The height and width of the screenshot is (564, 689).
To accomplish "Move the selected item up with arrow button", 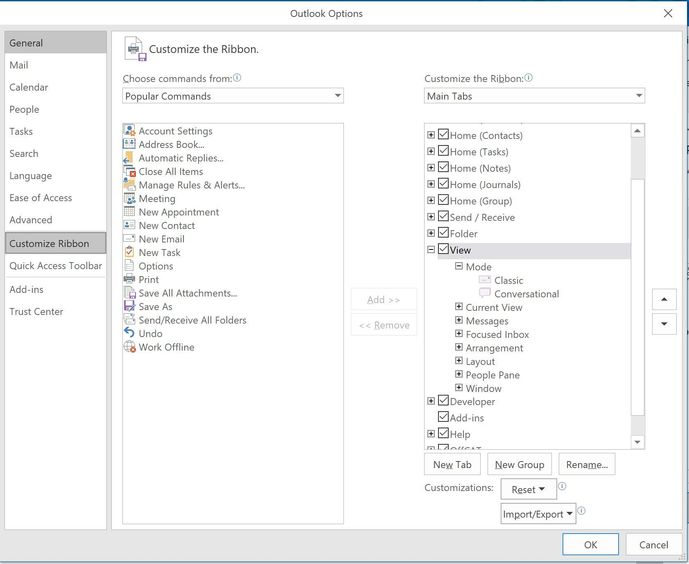I will point(664,300).
